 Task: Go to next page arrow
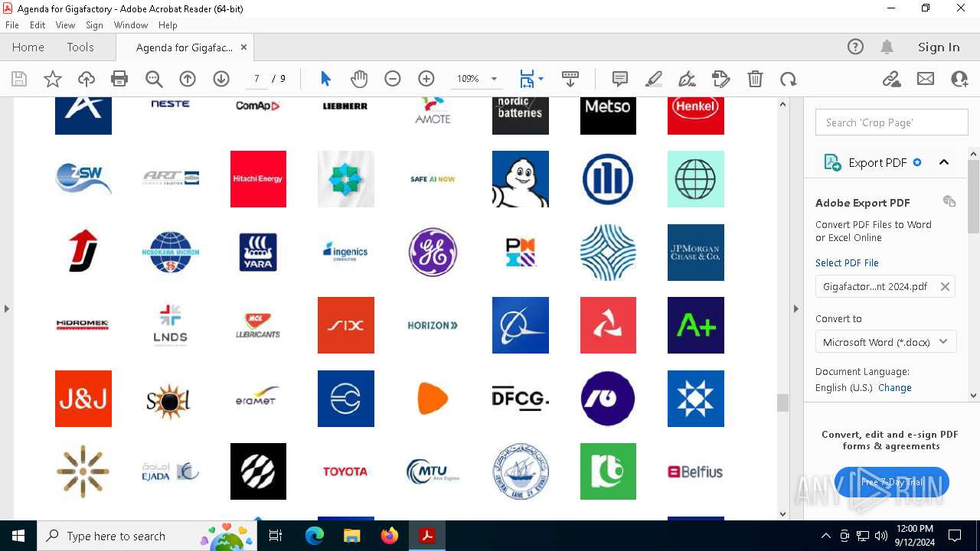click(221, 79)
